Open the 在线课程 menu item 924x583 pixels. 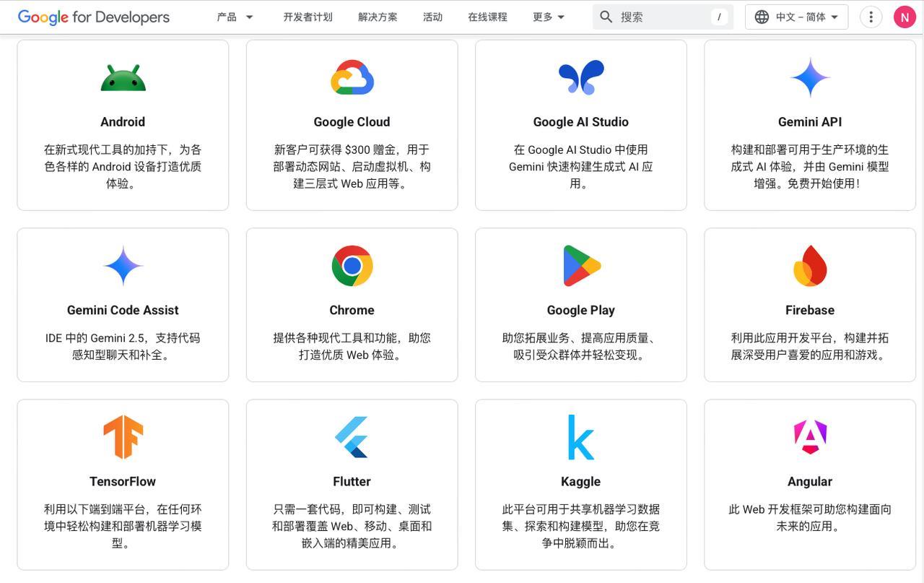tap(487, 17)
